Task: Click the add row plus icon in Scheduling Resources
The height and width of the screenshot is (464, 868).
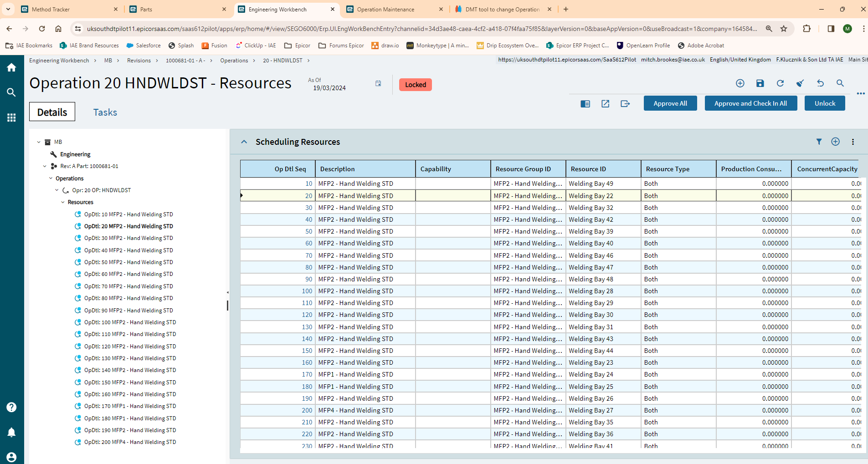Action: click(835, 142)
